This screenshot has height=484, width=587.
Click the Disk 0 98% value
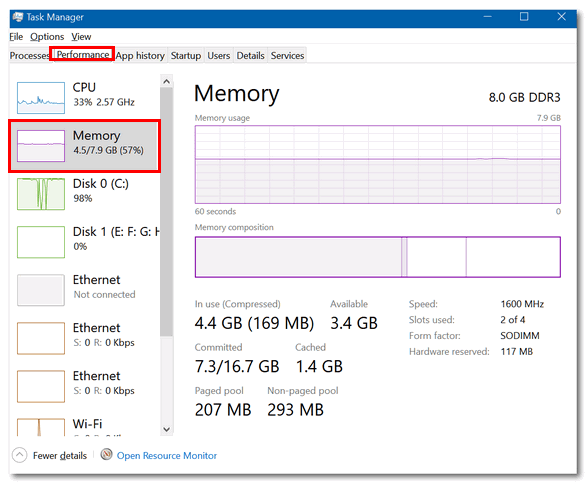(x=83, y=198)
